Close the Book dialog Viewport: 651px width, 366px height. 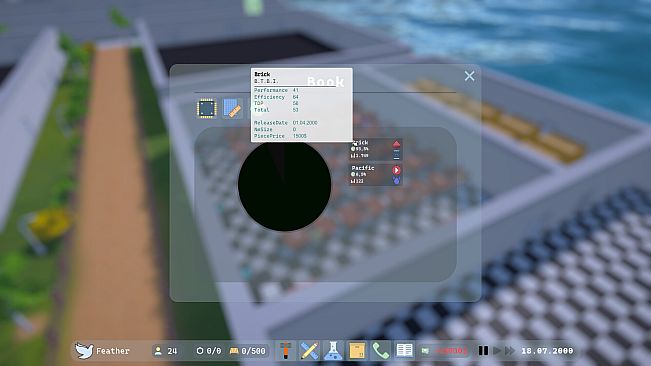click(x=470, y=76)
